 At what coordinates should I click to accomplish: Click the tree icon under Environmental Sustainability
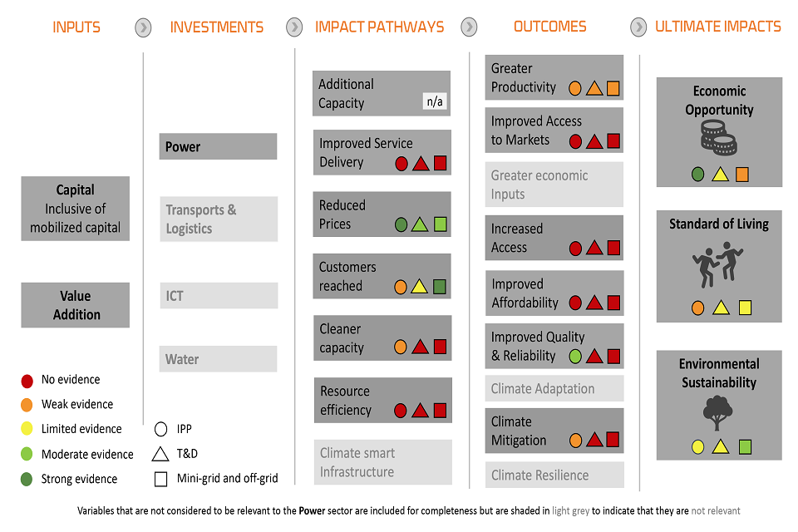pyautogui.click(x=719, y=412)
